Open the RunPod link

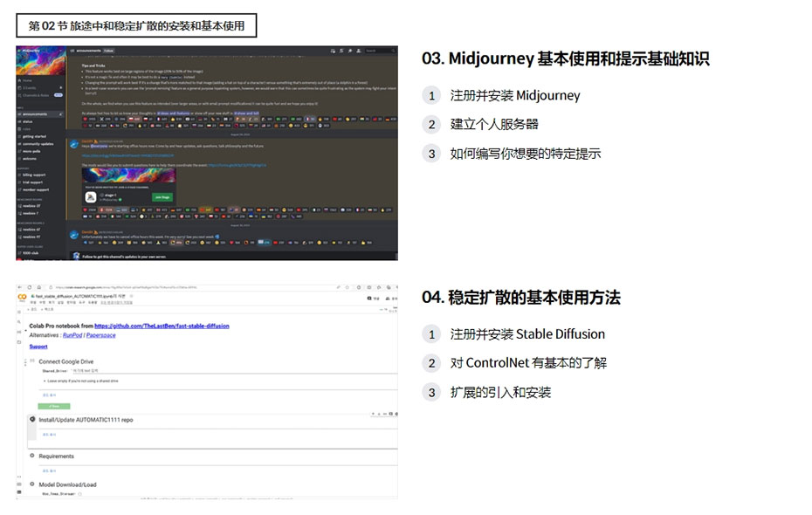pos(72,335)
